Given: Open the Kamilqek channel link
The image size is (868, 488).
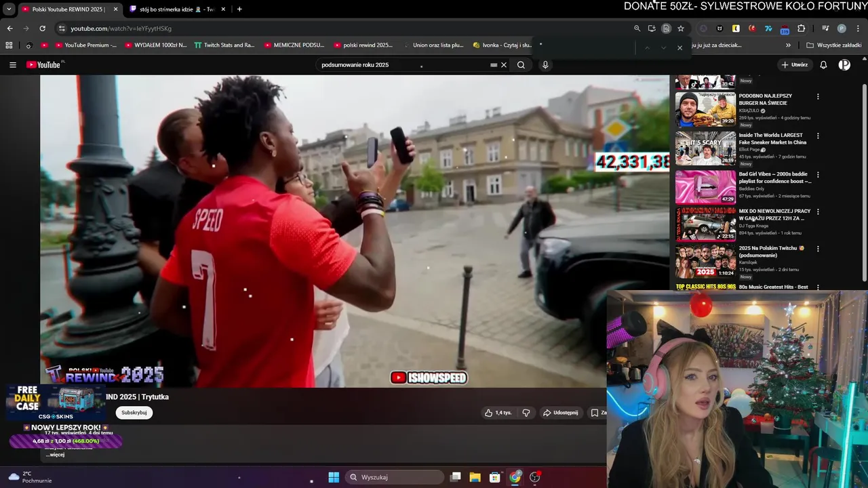Looking at the screenshot, I should pyautogui.click(x=749, y=262).
